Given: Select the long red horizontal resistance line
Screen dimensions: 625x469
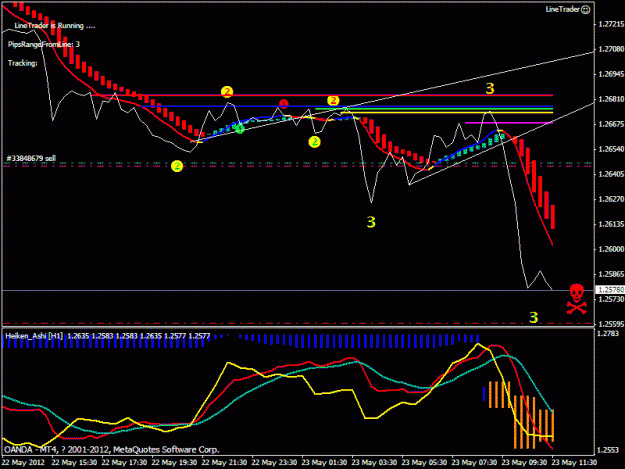Looking at the screenshot, I should pyautogui.click(x=322, y=95).
